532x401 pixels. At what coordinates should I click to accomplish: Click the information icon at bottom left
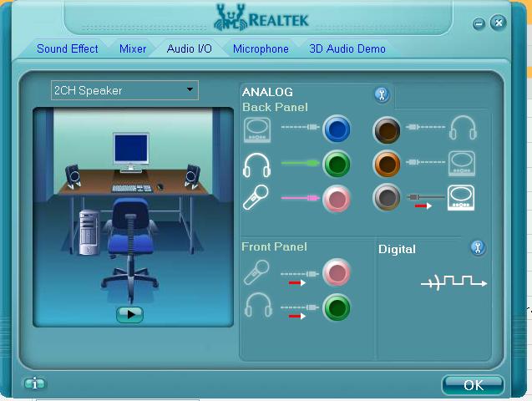click(35, 383)
